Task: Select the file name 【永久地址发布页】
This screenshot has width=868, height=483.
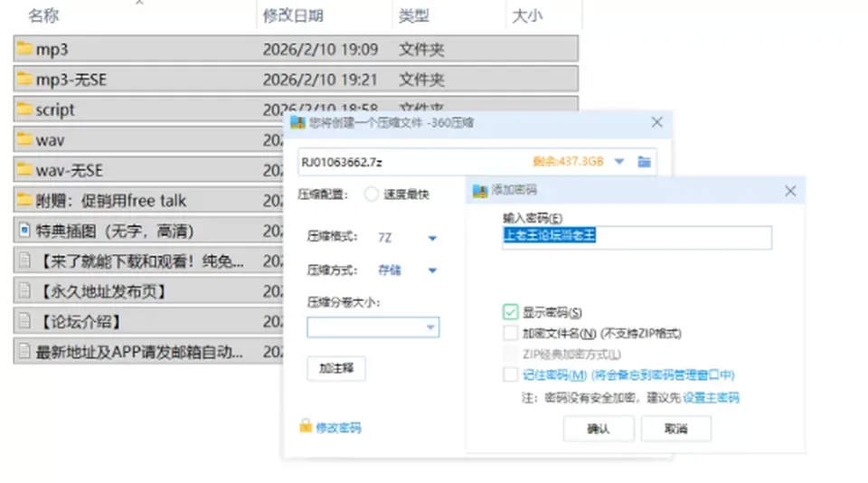Action: [103, 291]
